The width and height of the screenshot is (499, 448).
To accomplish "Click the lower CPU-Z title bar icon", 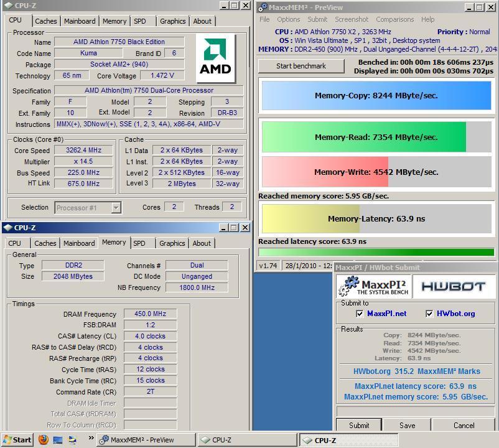I will tap(7, 228).
